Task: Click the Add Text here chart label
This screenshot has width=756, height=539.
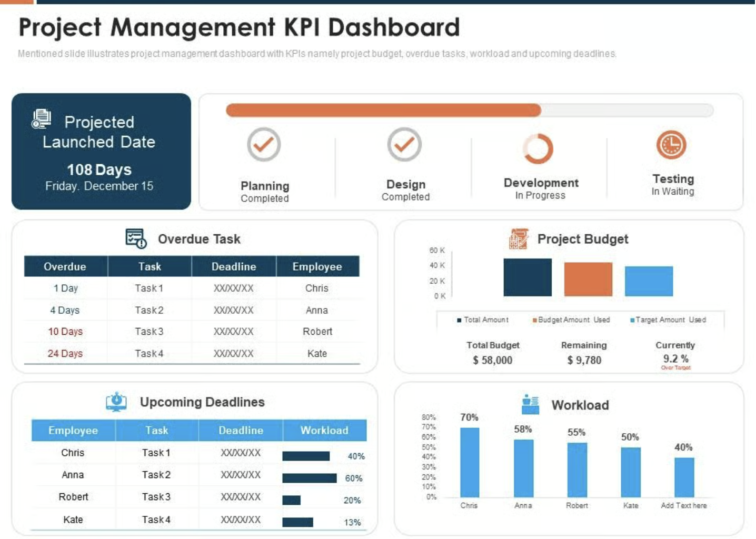Action: click(683, 506)
